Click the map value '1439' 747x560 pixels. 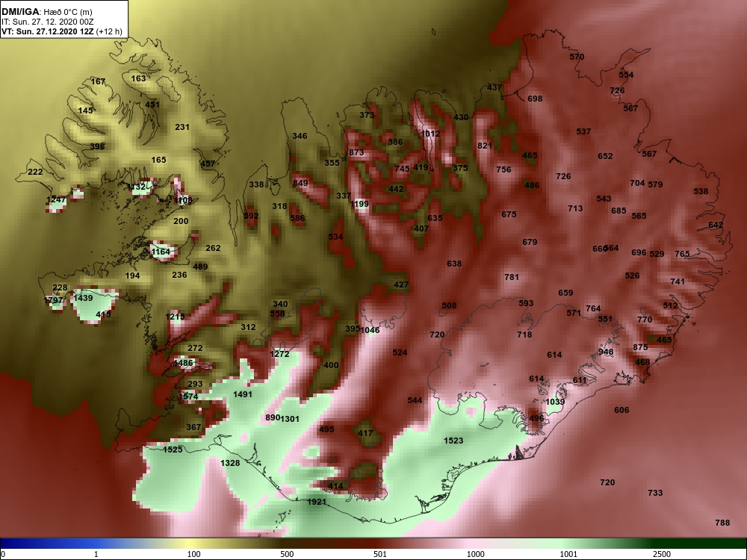pyautogui.click(x=83, y=298)
